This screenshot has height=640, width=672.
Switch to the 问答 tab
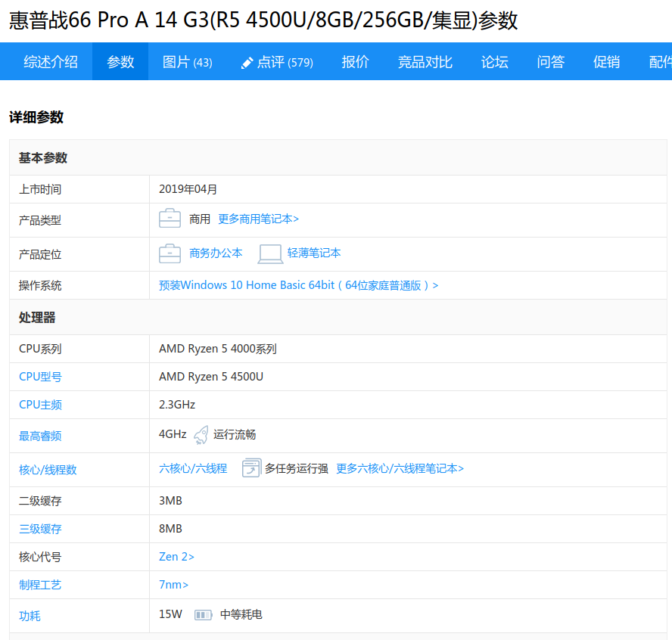[x=551, y=62]
